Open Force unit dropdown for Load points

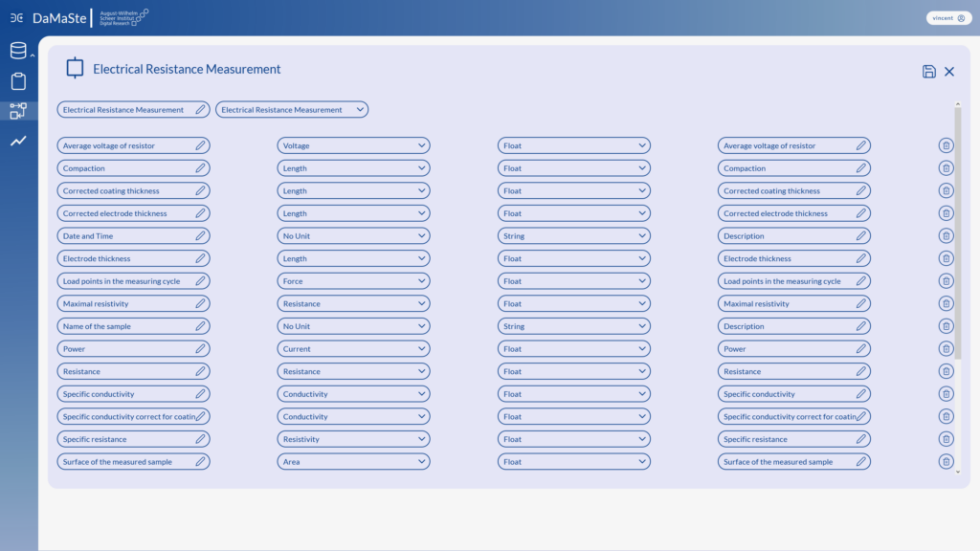tap(354, 281)
